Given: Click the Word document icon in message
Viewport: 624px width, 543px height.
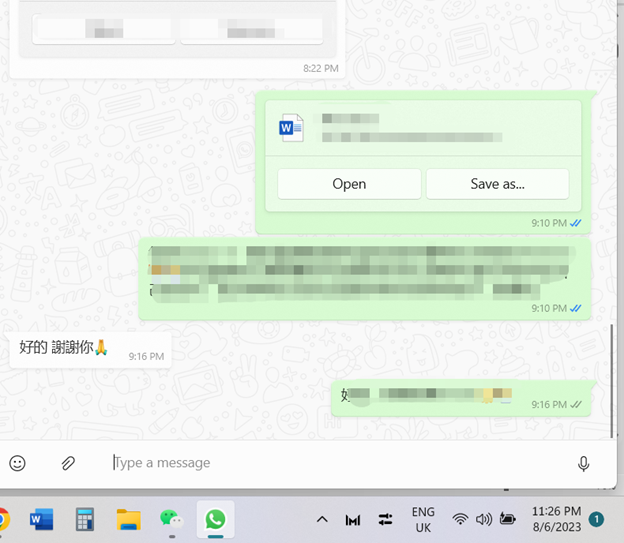Looking at the screenshot, I should point(291,127).
